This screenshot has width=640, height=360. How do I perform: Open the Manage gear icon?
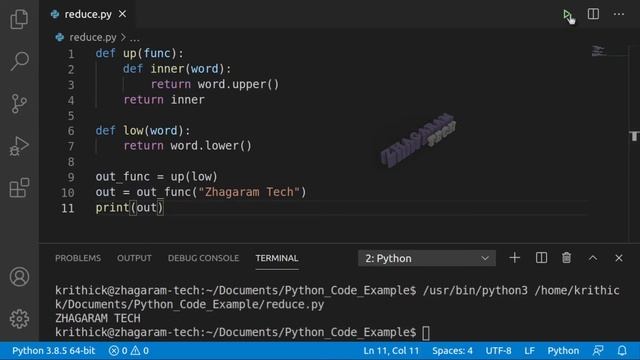tap(19, 318)
